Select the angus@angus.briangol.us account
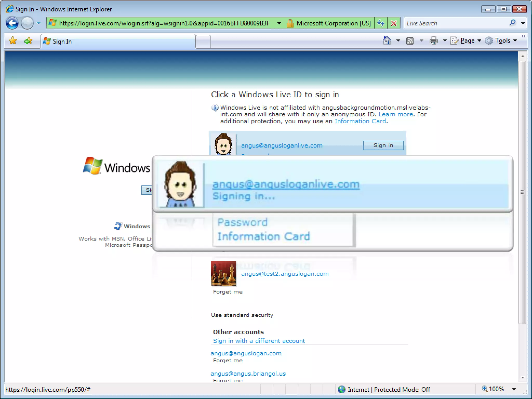The height and width of the screenshot is (399, 532). pyautogui.click(x=248, y=374)
